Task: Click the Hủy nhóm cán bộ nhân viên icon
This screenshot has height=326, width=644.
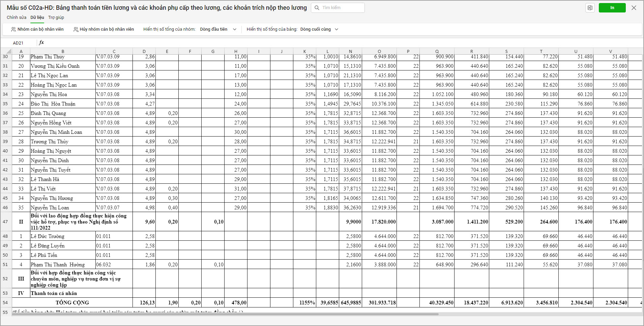Action: point(76,29)
